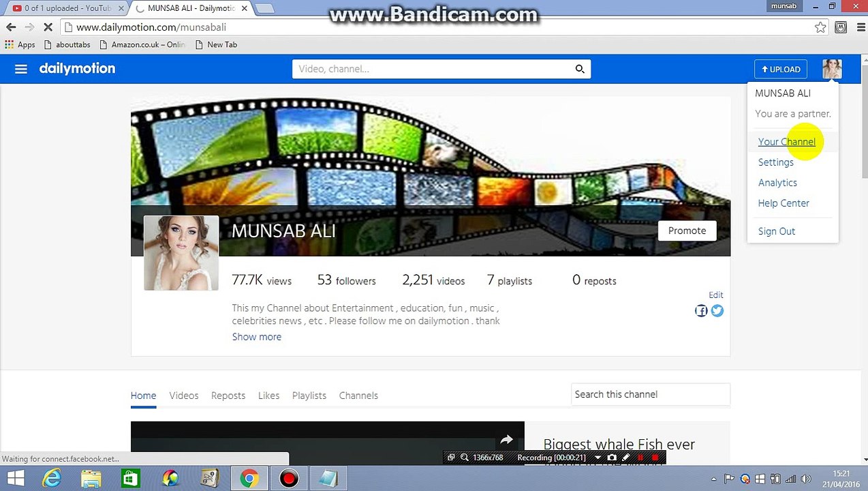Open Internet Explorer from taskbar
The image size is (868, 491).
[52, 479]
